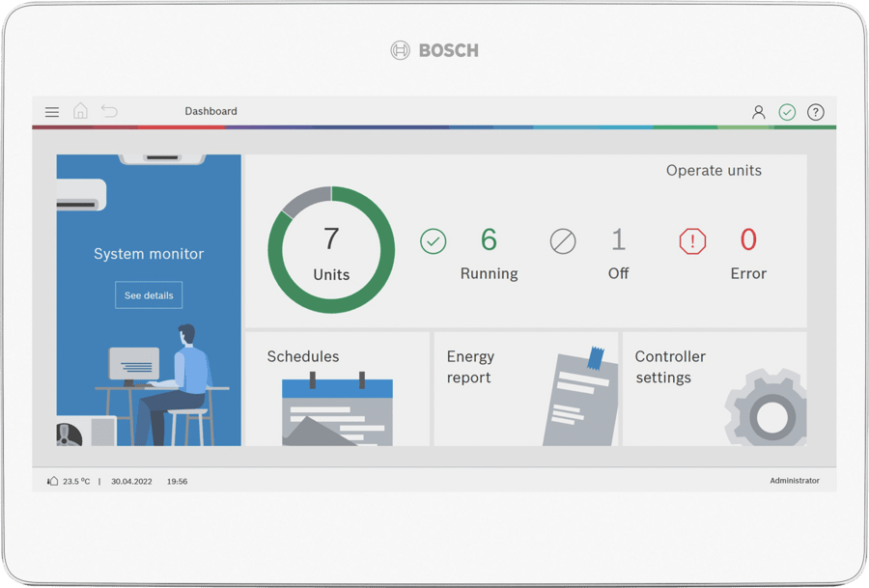Open the Schedules panel
The image size is (869, 588).
tap(337, 389)
